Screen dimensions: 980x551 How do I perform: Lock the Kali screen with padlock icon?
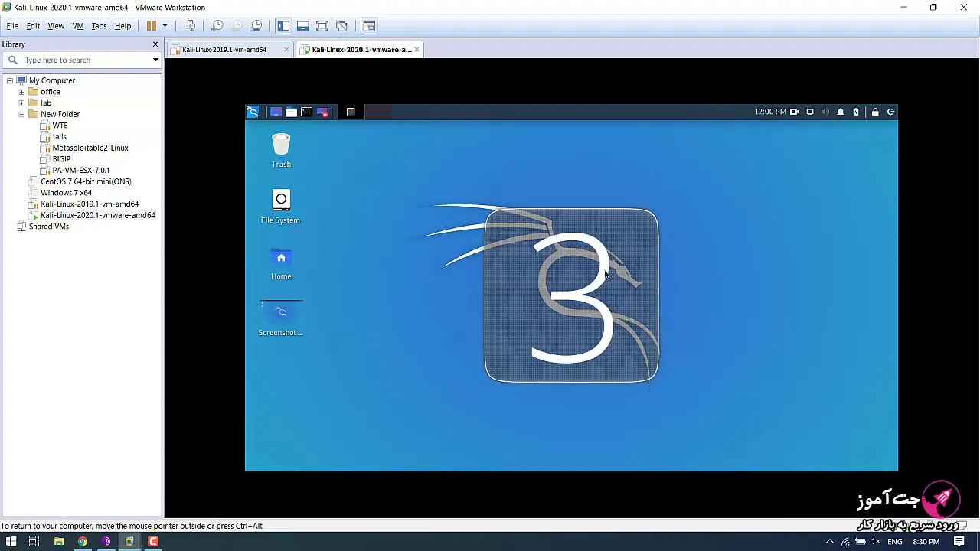pos(875,112)
